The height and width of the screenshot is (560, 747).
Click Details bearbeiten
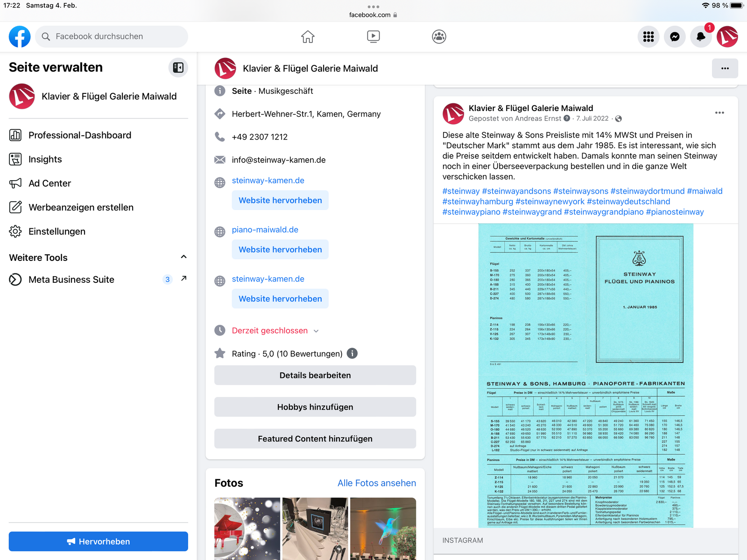tap(315, 375)
